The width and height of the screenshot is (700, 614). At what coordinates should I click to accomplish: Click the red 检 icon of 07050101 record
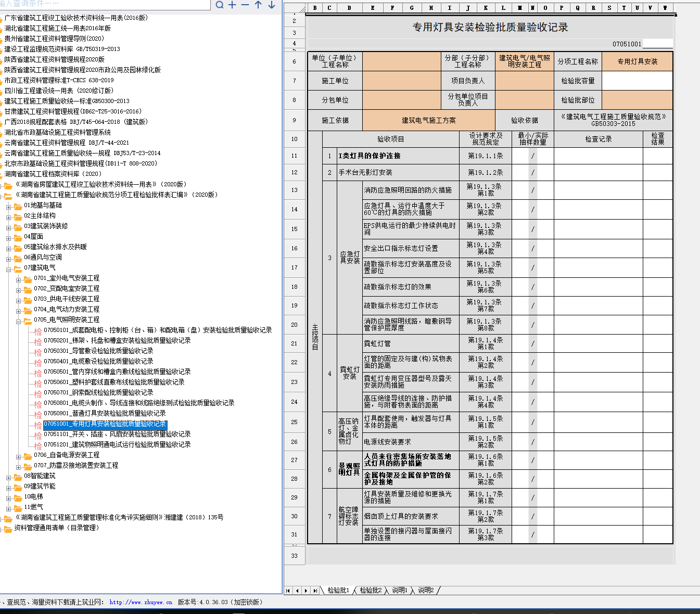(38, 331)
